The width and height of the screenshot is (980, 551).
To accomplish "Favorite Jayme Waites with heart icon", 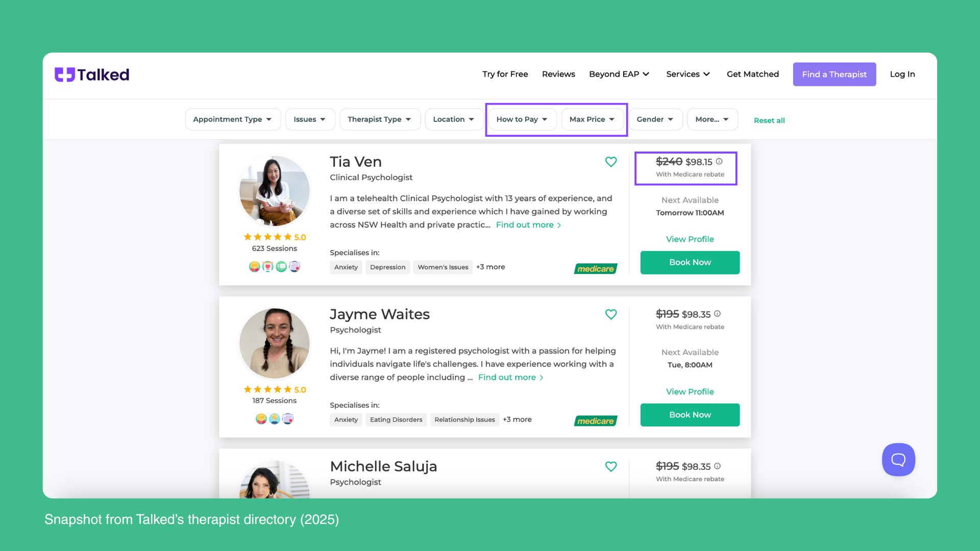I will point(611,314).
